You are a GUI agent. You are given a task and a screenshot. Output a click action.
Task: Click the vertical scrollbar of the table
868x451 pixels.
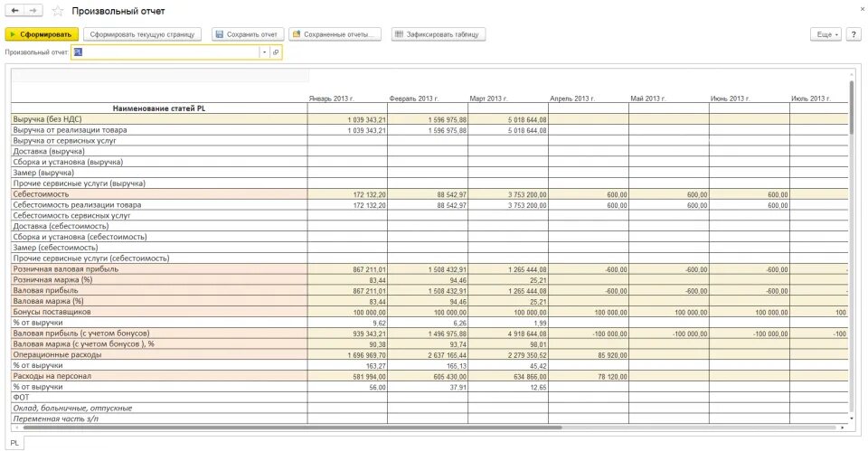pos(852,107)
